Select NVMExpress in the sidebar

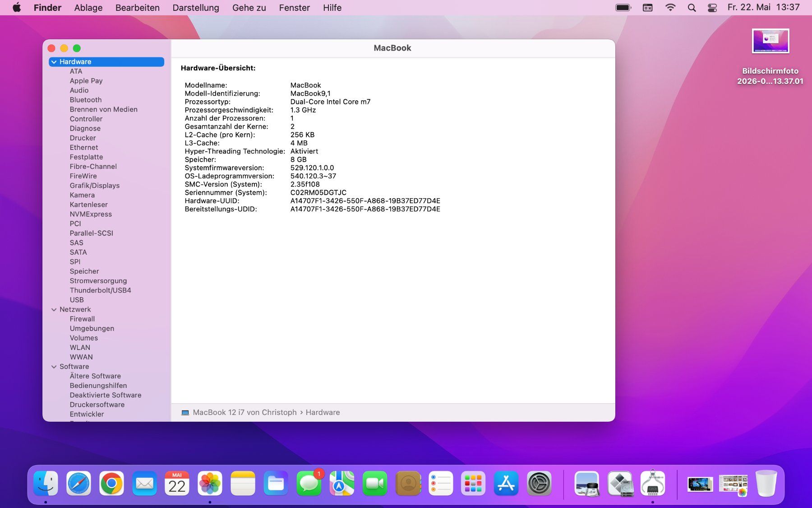91,214
